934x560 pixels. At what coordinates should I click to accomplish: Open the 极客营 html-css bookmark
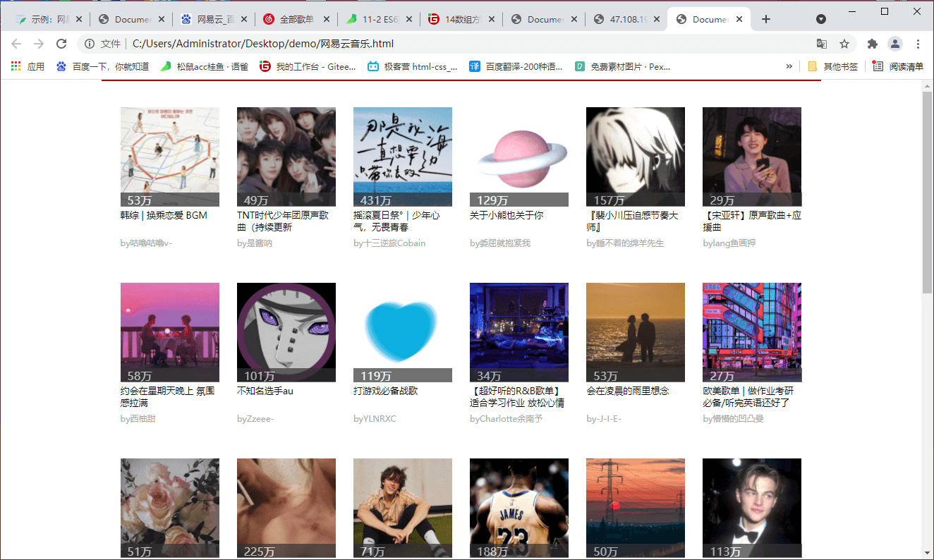click(413, 66)
